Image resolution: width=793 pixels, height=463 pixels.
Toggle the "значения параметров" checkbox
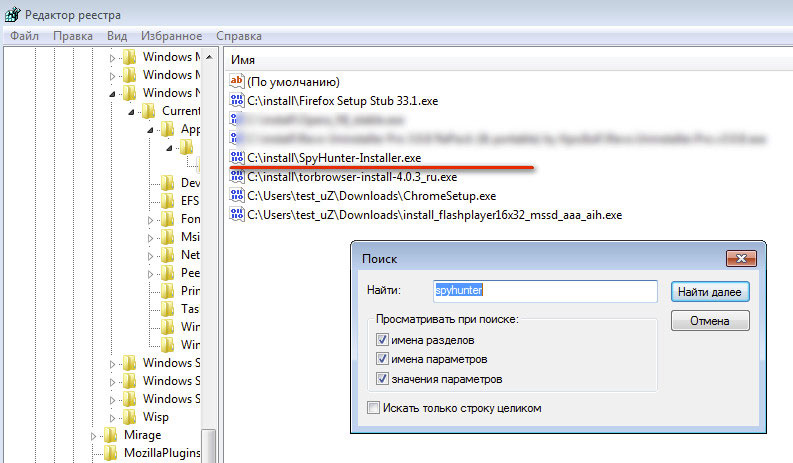point(382,379)
